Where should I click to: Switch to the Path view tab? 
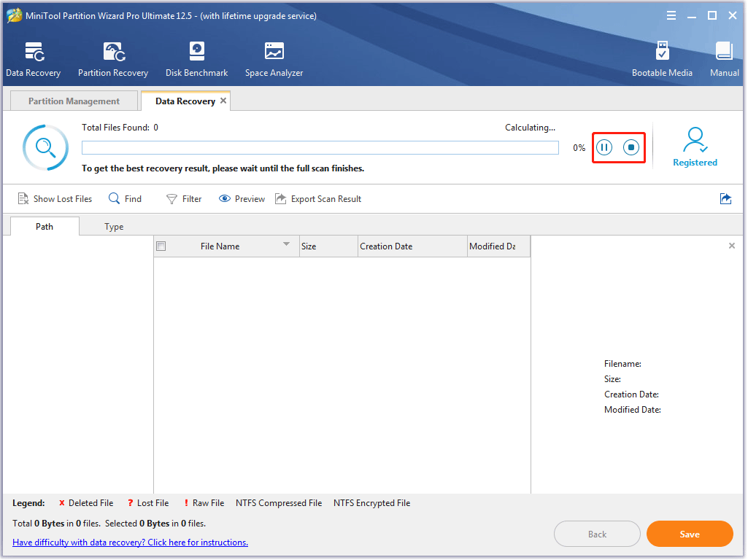pyautogui.click(x=45, y=226)
